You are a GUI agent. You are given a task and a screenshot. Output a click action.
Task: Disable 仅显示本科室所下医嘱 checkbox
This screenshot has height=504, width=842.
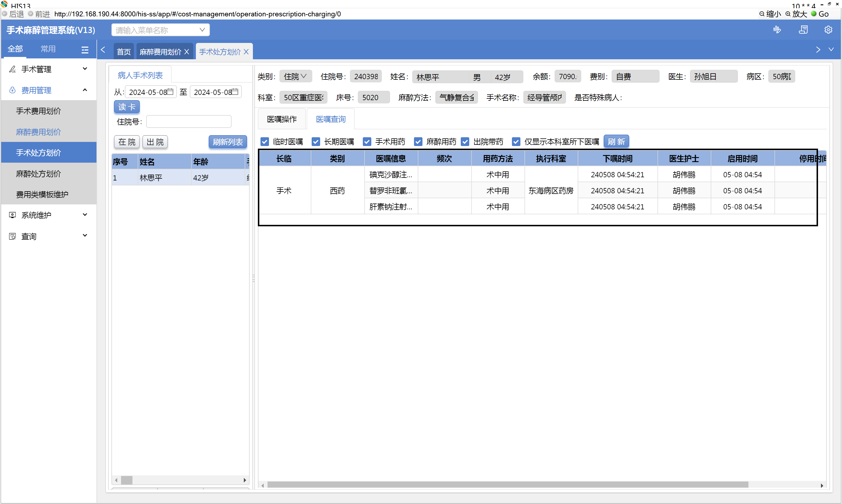[x=516, y=142]
